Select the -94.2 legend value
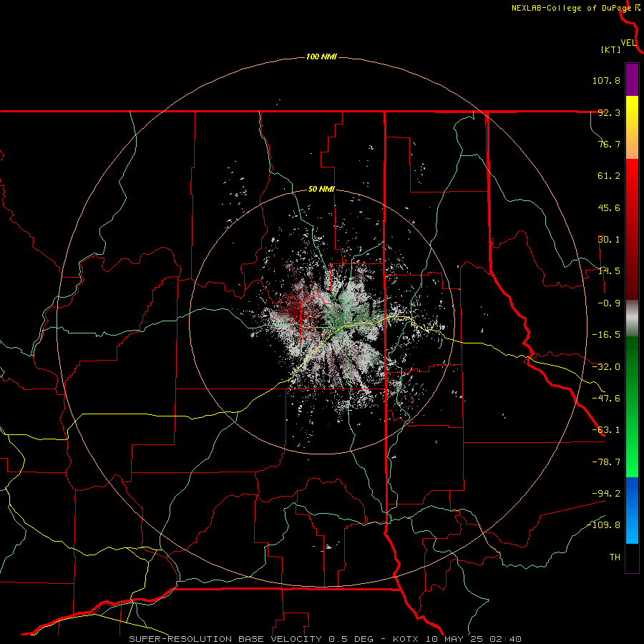The height and width of the screenshot is (644, 644). point(606,493)
